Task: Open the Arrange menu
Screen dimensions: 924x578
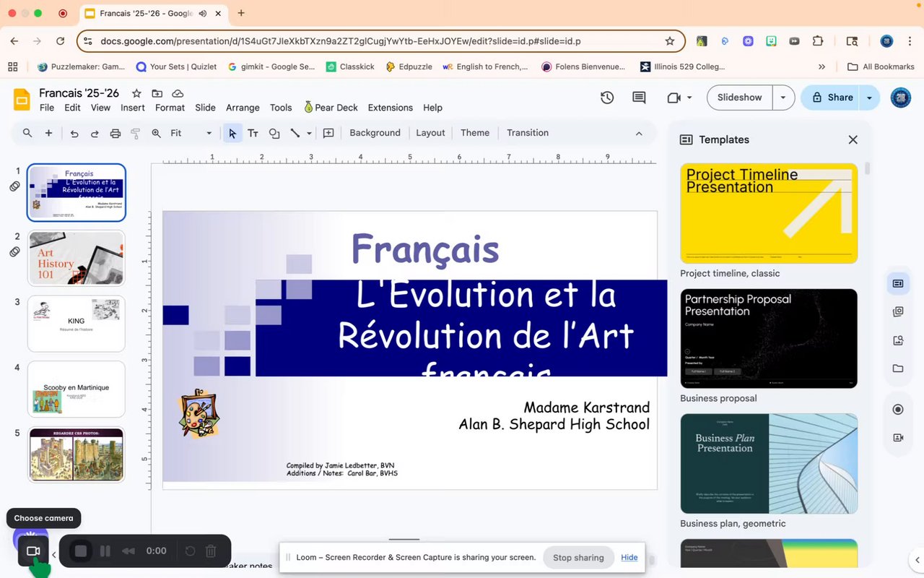Action: click(243, 108)
